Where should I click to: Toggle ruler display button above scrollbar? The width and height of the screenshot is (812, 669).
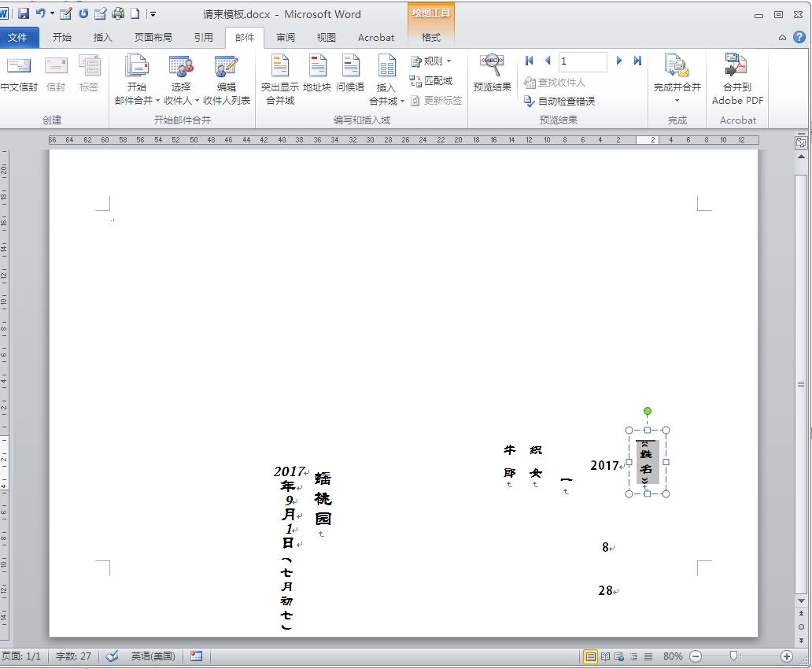(801, 142)
